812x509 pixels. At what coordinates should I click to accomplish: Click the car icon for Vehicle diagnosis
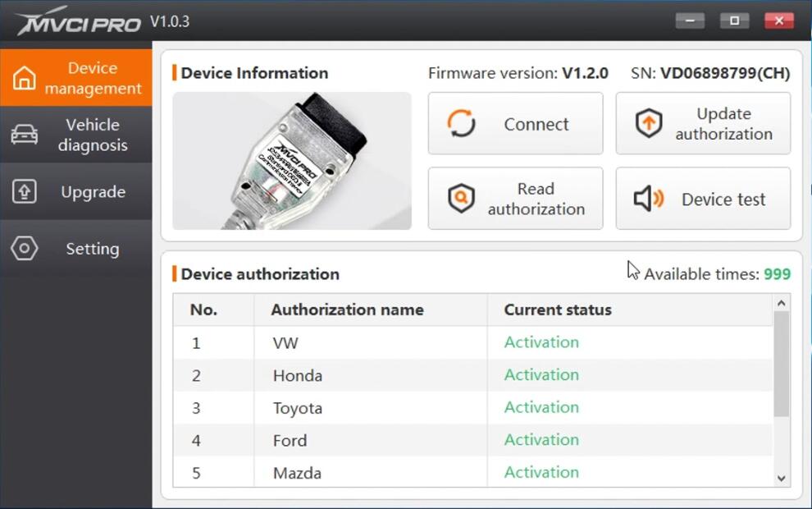[x=25, y=135]
